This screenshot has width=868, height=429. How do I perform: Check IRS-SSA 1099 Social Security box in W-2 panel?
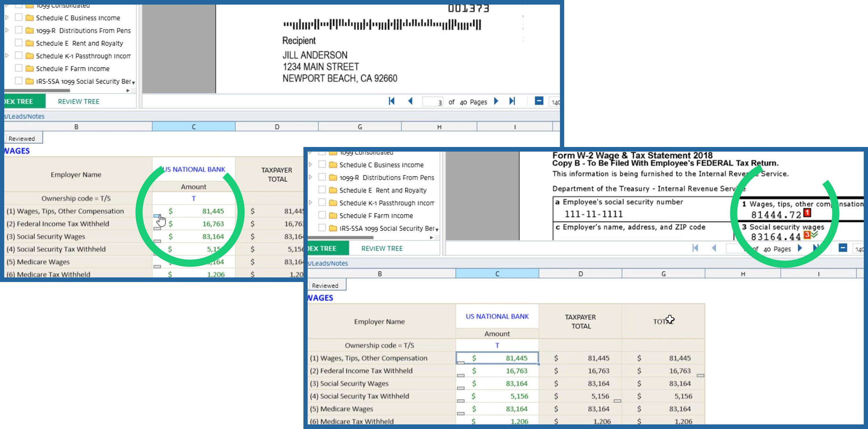point(322,228)
